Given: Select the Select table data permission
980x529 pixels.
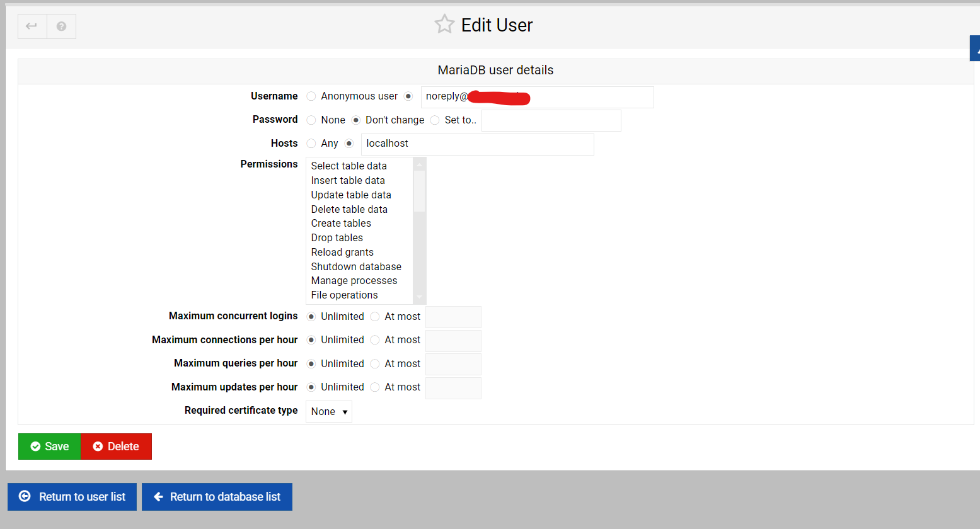Looking at the screenshot, I should pos(349,166).
